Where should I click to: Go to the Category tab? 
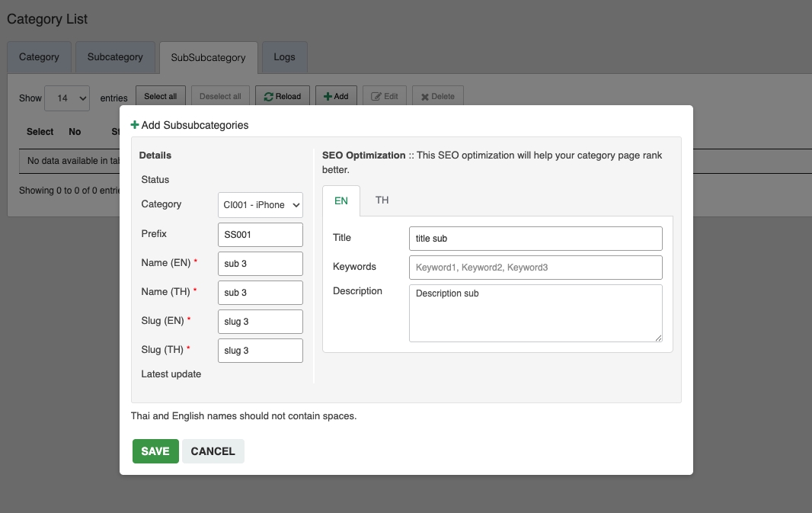click(x=39, y=57)
